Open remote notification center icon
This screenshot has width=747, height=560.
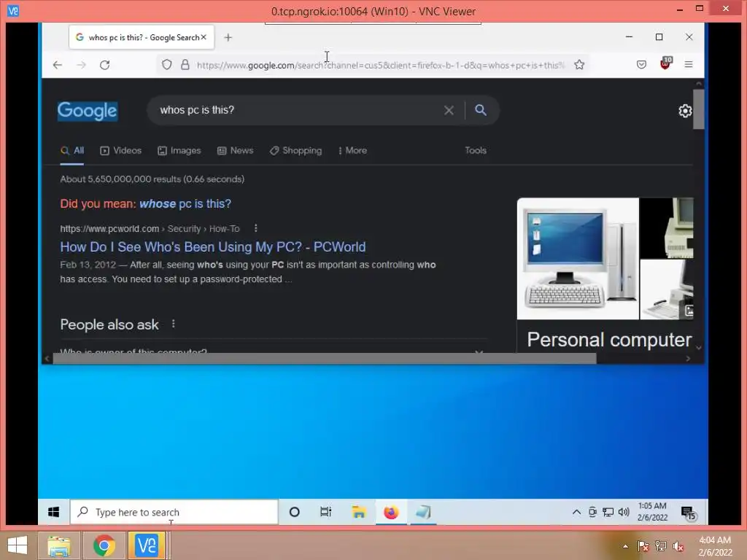point(689,513)
